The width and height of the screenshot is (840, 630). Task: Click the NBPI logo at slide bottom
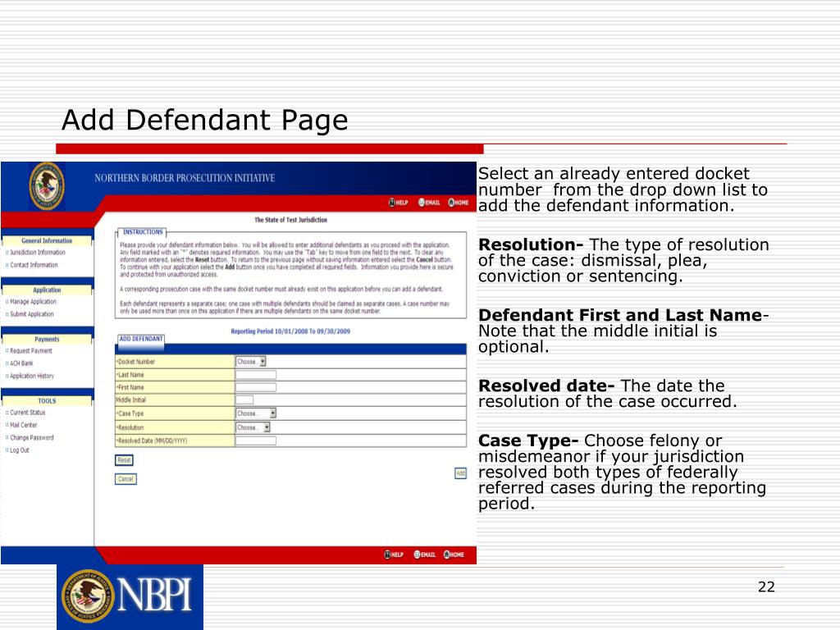coord(130,597)
